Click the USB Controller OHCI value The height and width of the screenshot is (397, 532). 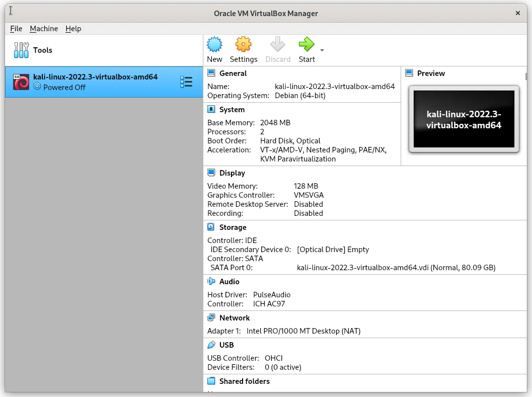click(273, 358)
